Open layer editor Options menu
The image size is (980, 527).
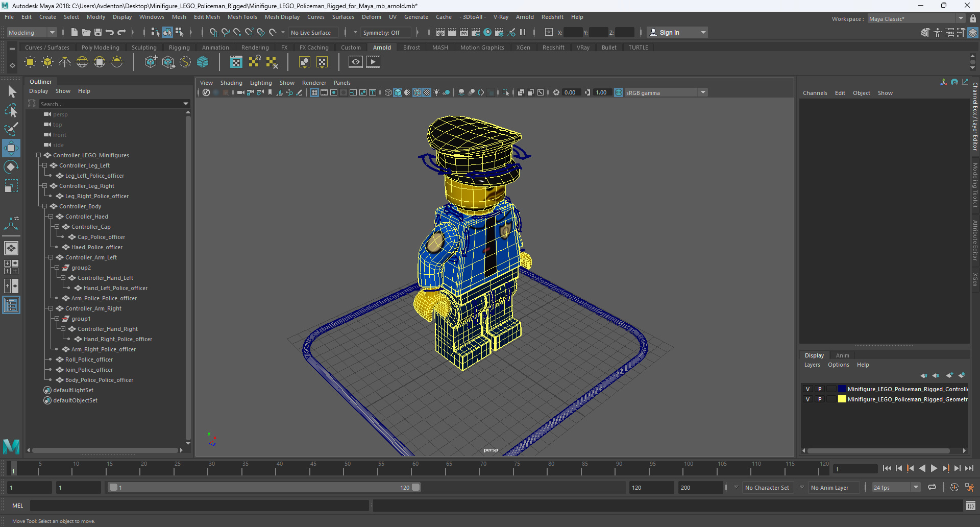click(838, 365)
